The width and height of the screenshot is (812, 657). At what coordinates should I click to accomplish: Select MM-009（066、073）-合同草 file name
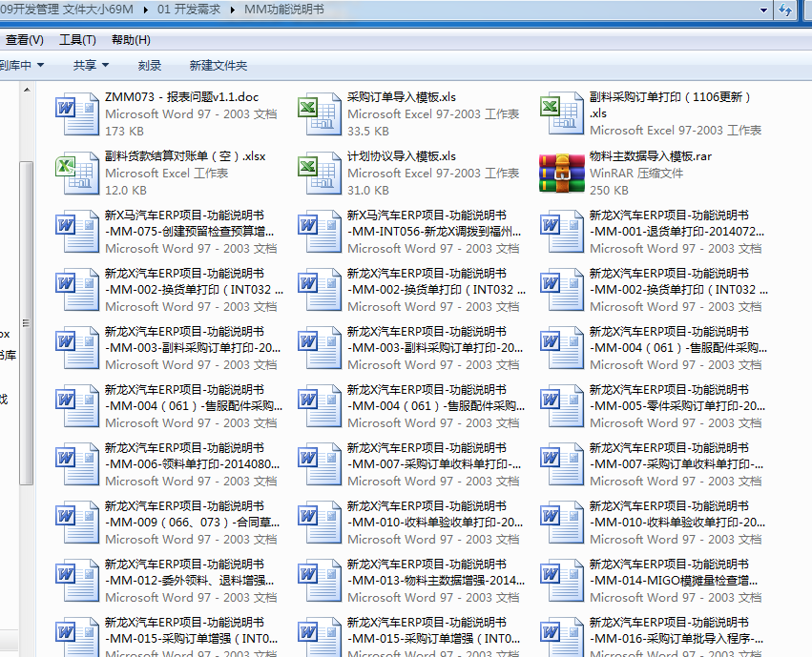[x=192, y=514]
